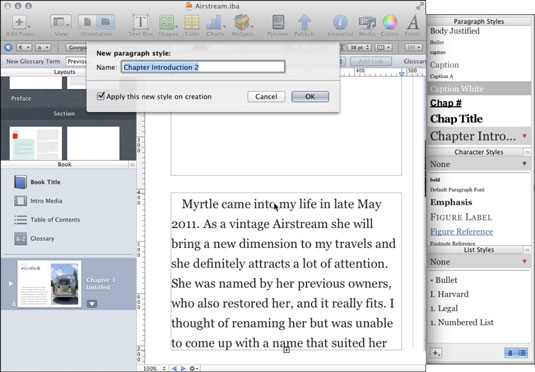535x372 pixels.
Task: Open the Colors picker
Action: pyautogui.click(x=390, y=22)
